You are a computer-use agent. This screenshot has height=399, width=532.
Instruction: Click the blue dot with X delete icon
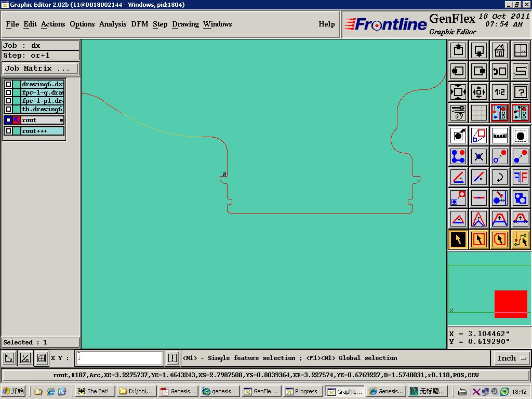(x=479, y=157)
